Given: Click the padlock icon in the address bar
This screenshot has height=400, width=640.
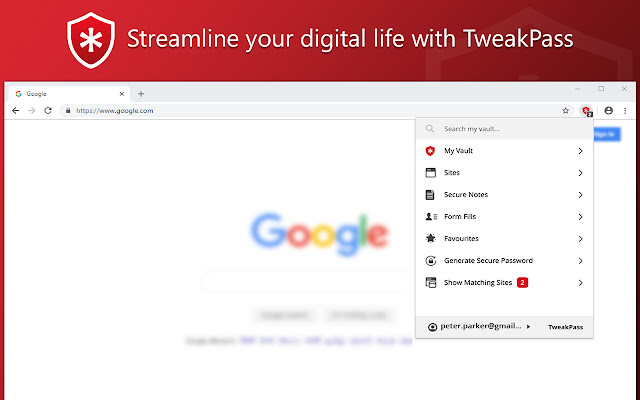Looking at the screenshot, I should [x=68, y=111].
